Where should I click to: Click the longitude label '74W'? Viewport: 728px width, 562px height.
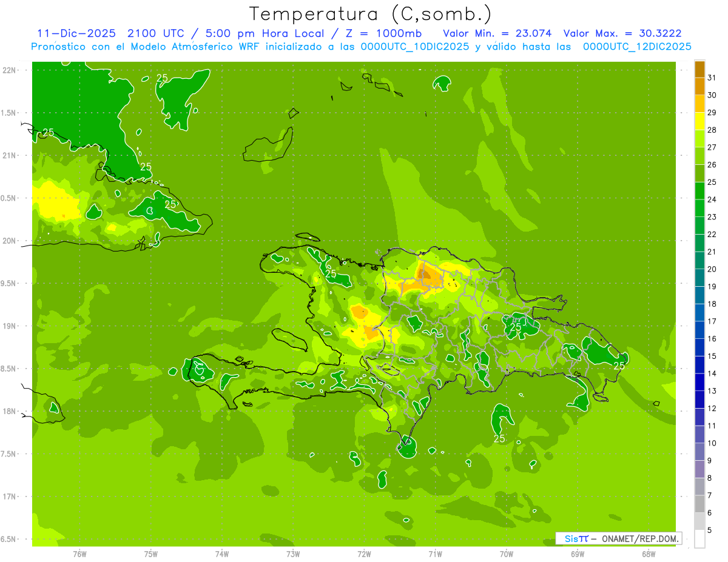pos(222,554)
